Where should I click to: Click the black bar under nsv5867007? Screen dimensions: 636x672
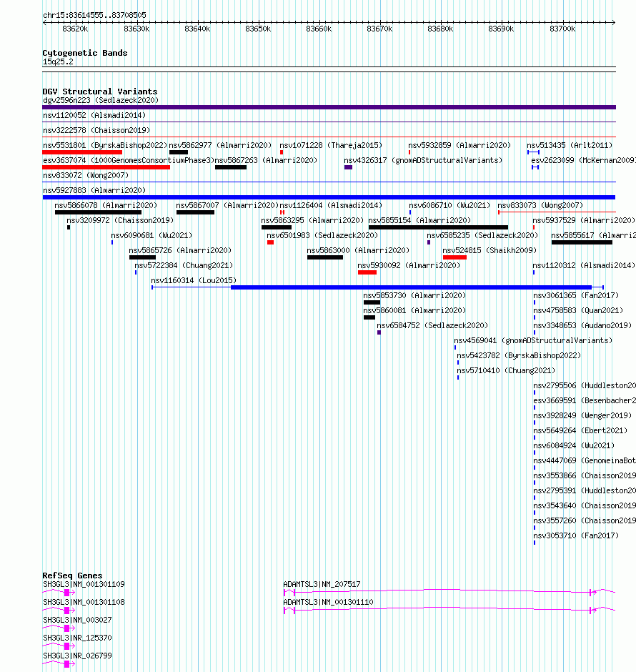click(195, 212)
